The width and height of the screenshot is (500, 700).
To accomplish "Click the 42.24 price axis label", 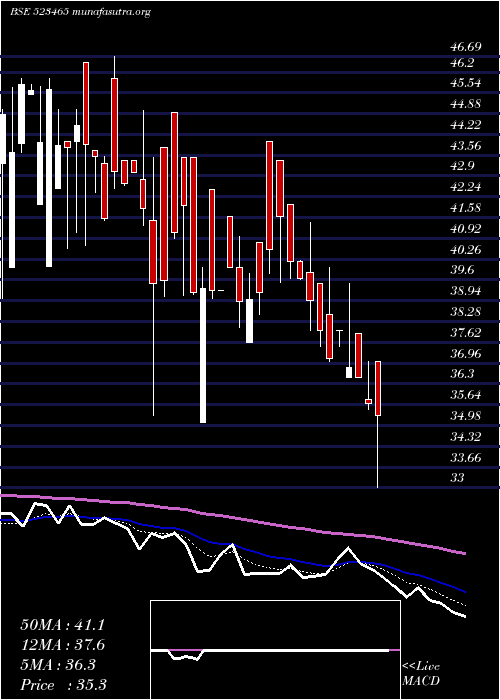I will pos(464,187).
